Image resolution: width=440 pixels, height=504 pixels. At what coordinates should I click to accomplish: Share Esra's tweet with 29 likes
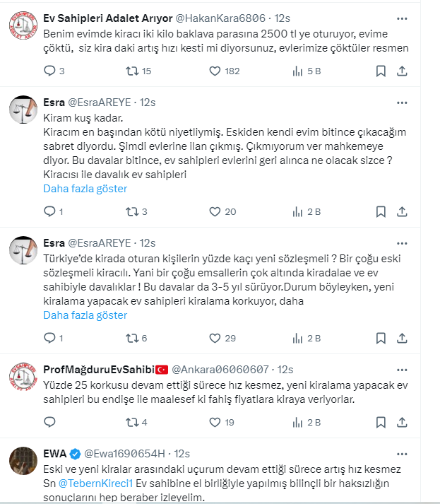(402, 338)
